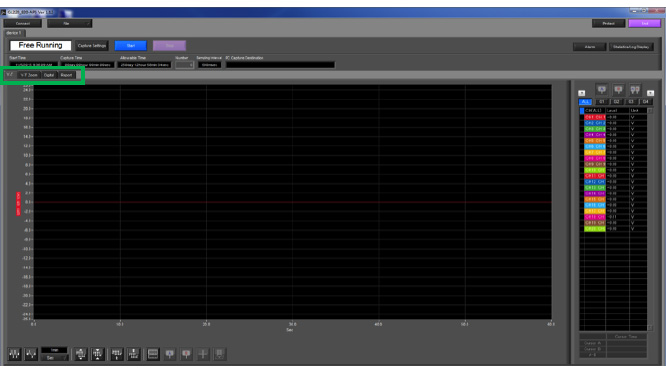
Task: Click the Capture Settings button
Action: (x=92, y=45)
